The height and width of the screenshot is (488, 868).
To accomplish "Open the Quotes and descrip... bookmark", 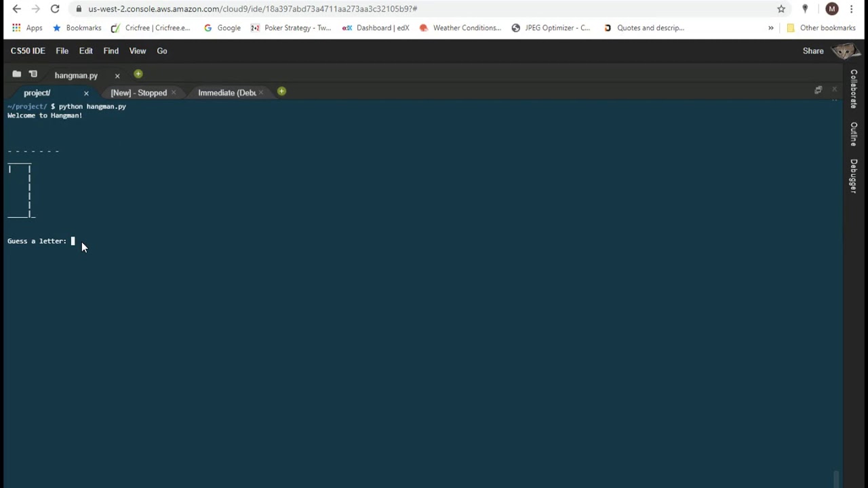I will coord(644,28).
